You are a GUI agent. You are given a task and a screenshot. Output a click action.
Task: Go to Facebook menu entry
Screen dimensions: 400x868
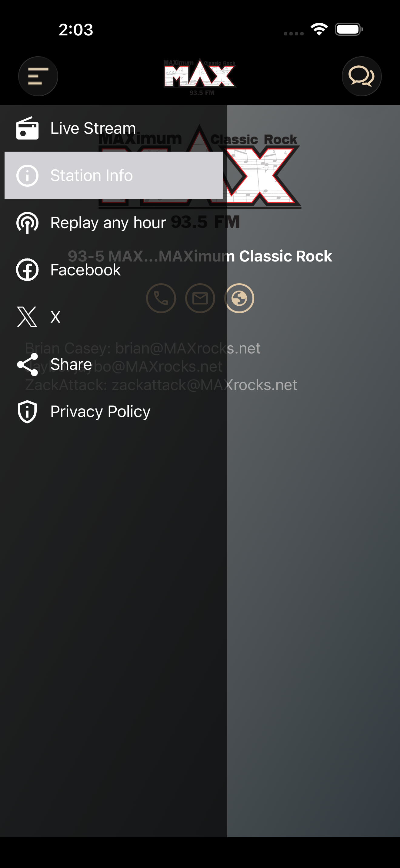point(114,270)
